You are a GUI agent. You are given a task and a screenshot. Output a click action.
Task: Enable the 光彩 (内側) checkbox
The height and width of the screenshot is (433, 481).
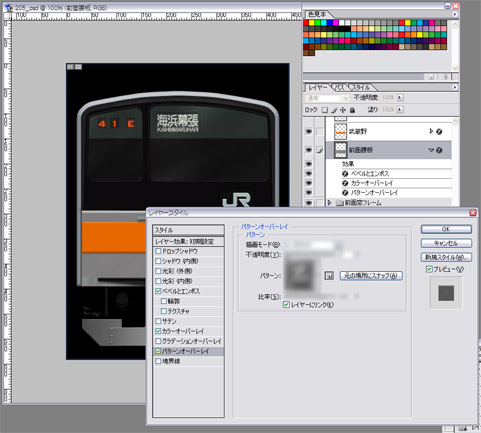[x=158, y=281]
